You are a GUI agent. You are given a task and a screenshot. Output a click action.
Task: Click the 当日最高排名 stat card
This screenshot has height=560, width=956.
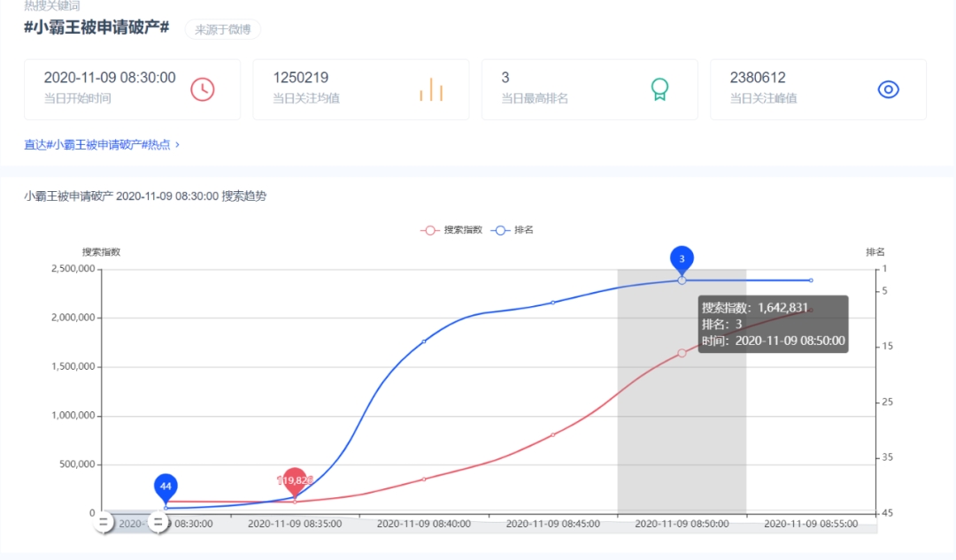pyautogui.click(x=590, y=89)
